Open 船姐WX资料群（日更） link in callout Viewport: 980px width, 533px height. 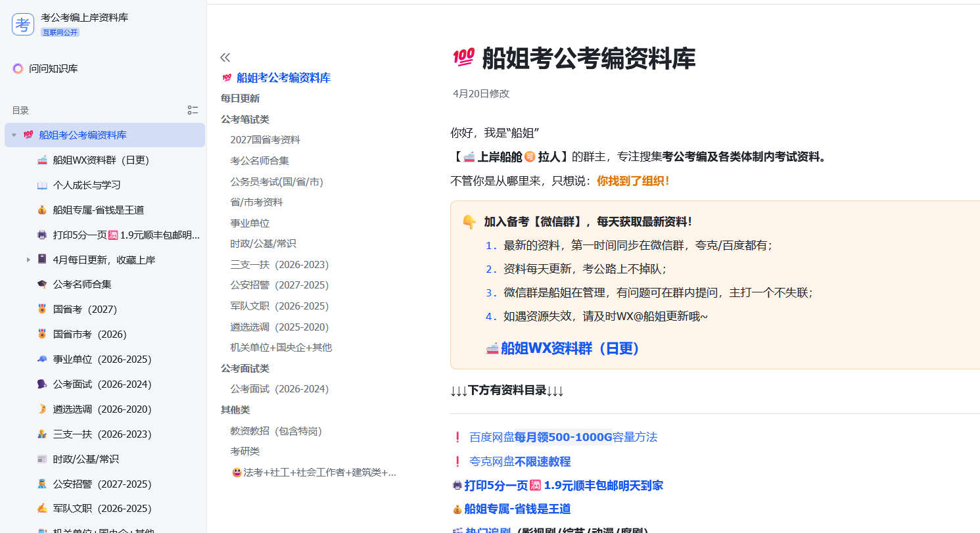563,348
